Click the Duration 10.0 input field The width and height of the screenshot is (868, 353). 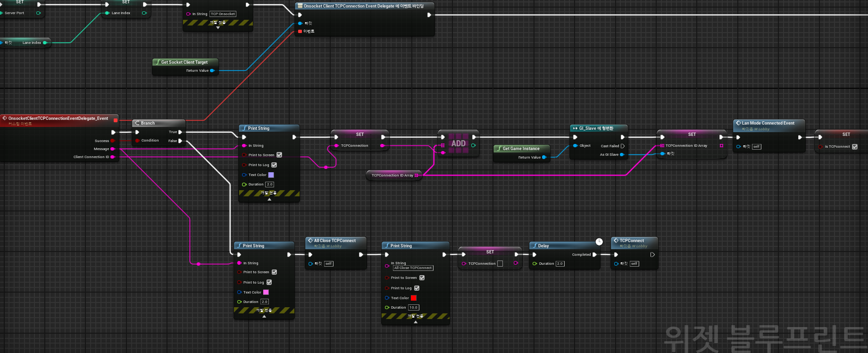pos(414,307)
